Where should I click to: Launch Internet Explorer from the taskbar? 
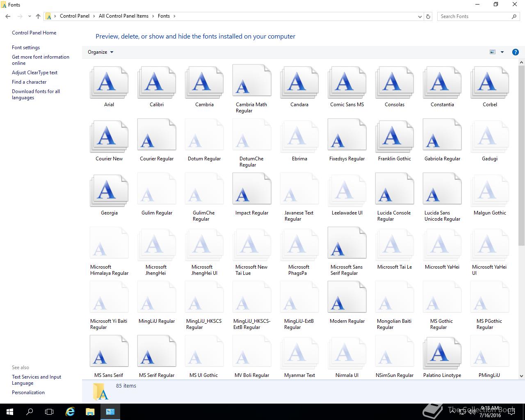click(70, 412)
